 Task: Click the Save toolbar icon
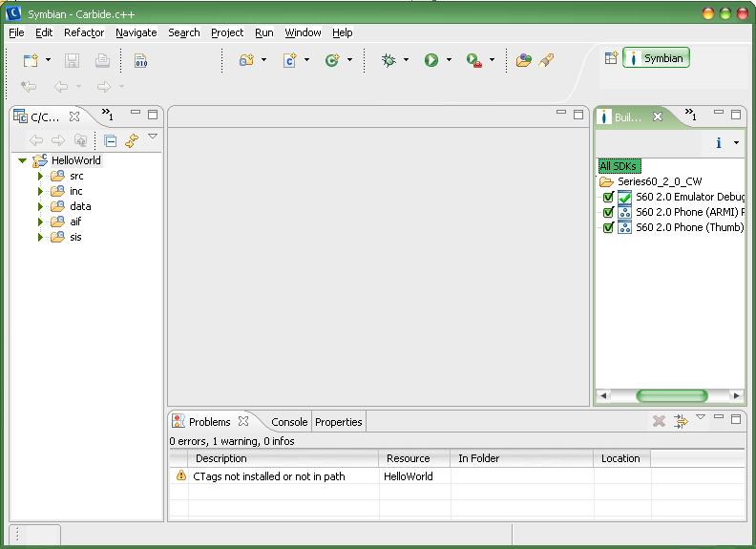click(x=72, y=60)
